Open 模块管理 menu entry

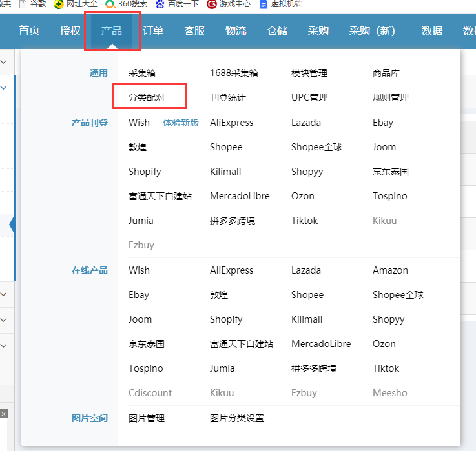pyautogui.click(x=309, y=73)
